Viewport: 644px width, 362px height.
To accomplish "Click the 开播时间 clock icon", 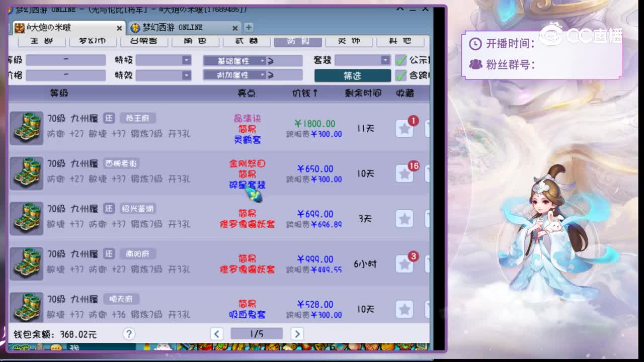I will click(x=475, y=44).
